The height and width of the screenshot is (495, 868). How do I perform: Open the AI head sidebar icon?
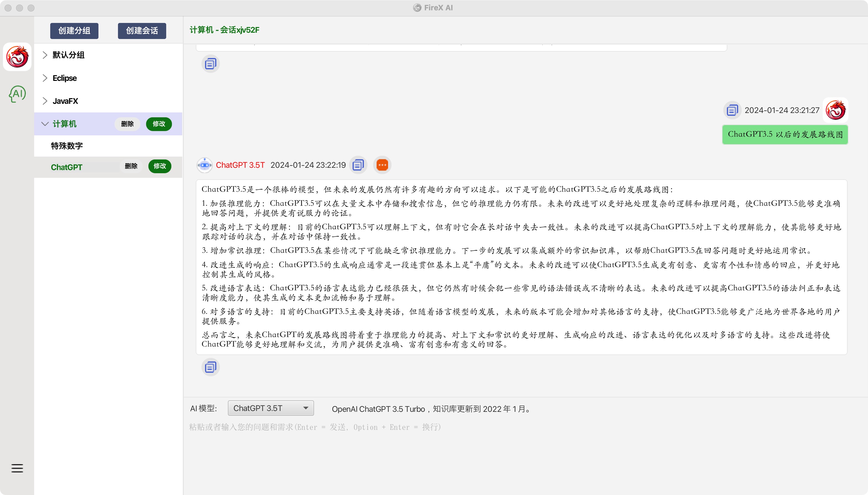click(x=17, y=94)
